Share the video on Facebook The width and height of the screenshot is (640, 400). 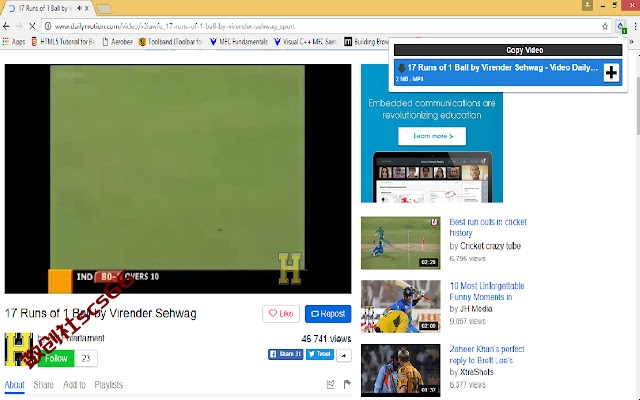[285, 354]
